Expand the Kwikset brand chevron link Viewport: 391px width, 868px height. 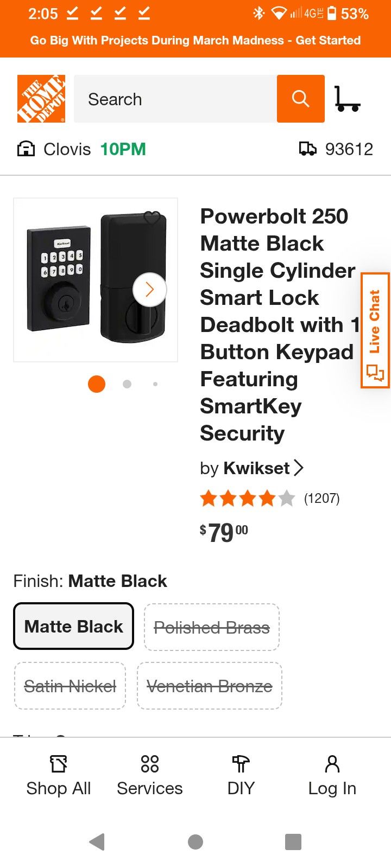[x=298, y=468]
